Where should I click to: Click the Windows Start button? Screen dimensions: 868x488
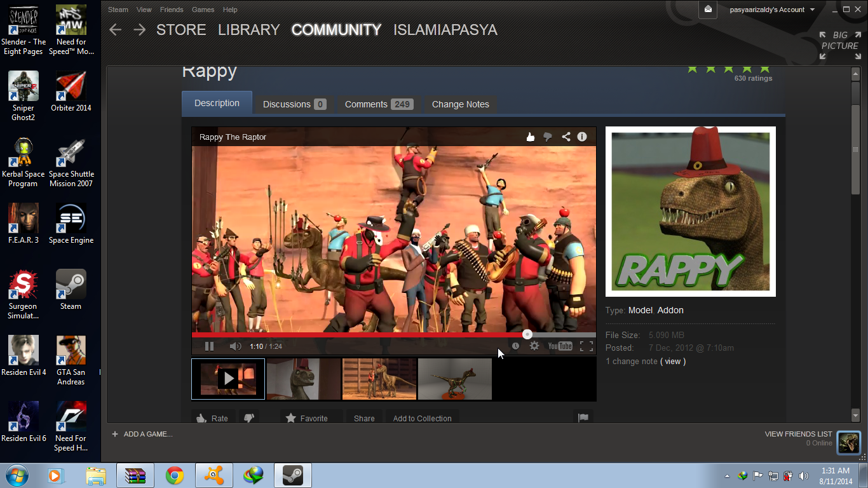point(17,475)
